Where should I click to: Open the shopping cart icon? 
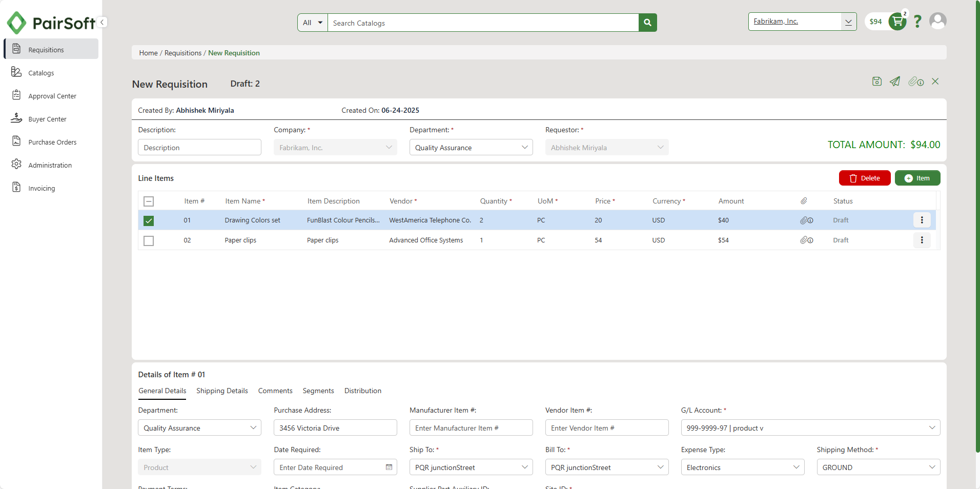point(897,22)
